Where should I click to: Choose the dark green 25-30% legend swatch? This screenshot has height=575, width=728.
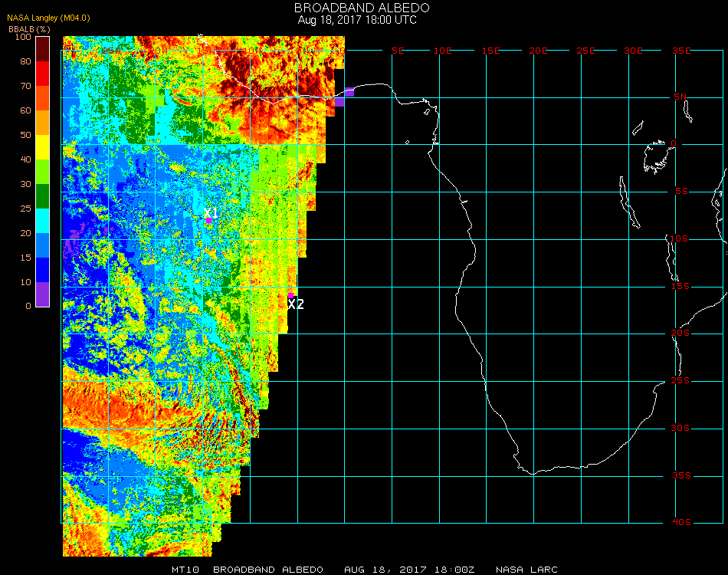(43, 196)
